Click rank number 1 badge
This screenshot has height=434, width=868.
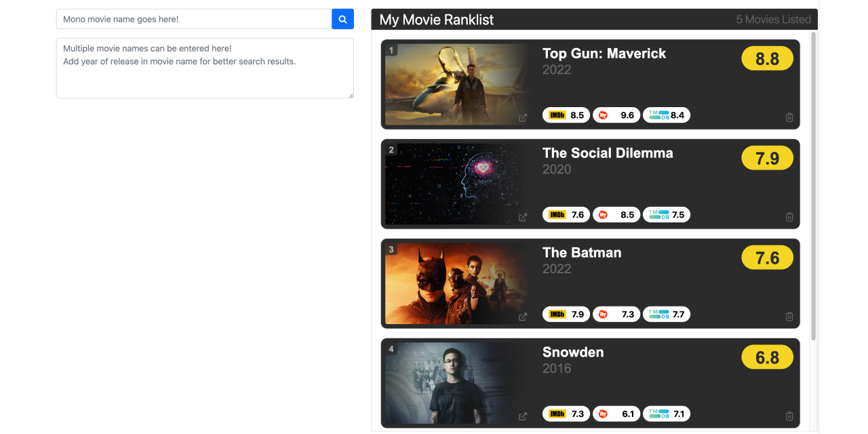pos(391,50)
